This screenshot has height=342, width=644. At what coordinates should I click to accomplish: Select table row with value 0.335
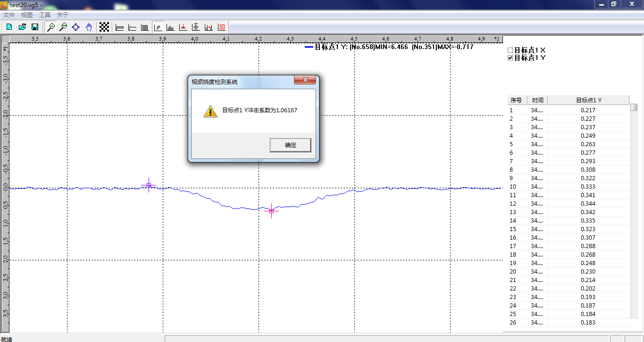click(x=569, y=221)
